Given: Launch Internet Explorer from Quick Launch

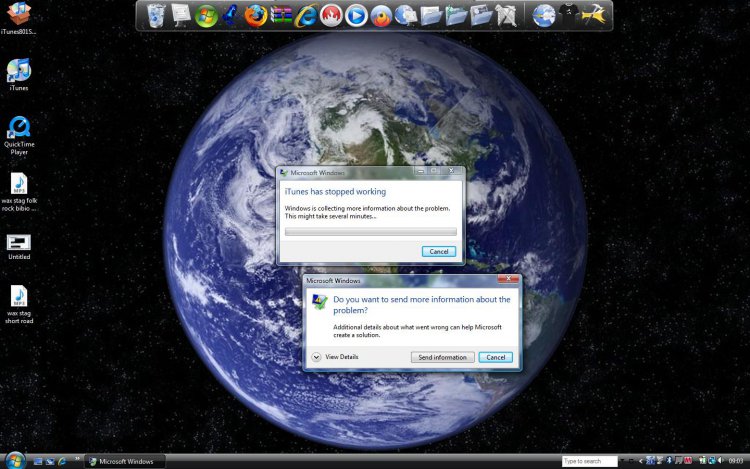Looking at the screenshot, I should point(62,461).
